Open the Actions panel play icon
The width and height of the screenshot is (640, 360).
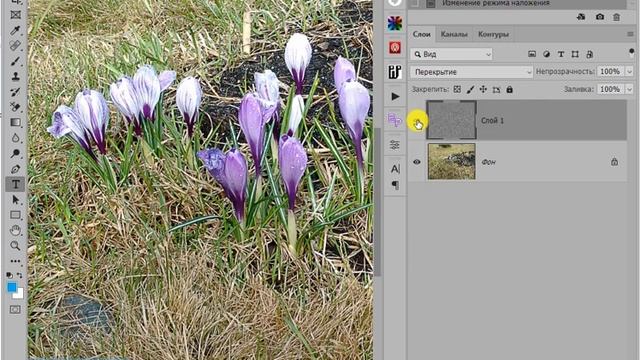(395, 96)
